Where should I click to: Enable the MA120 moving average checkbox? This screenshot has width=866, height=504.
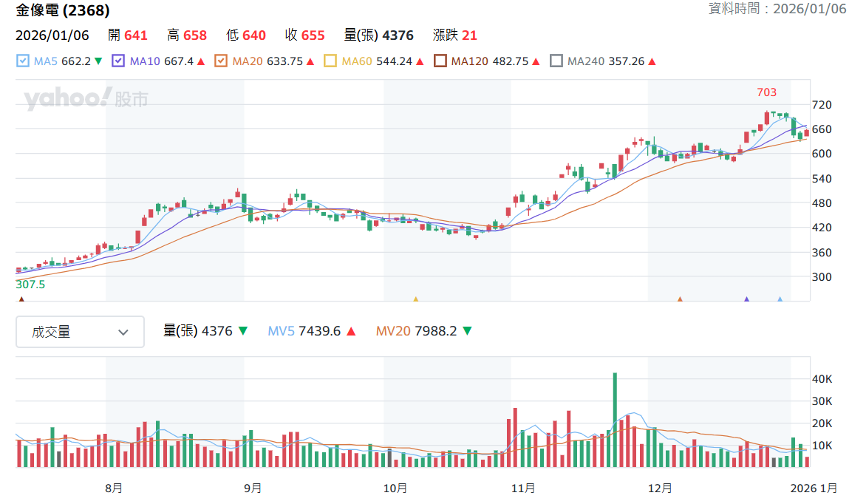coord(440,61)
